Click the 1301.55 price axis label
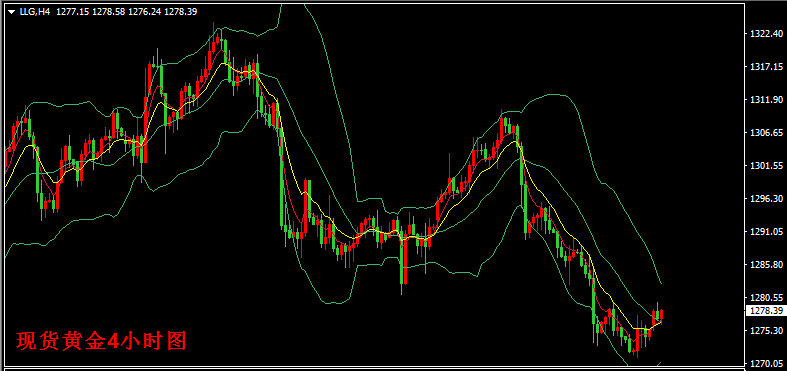The width and height of the screenshot is (787, 371). point(766,166)
